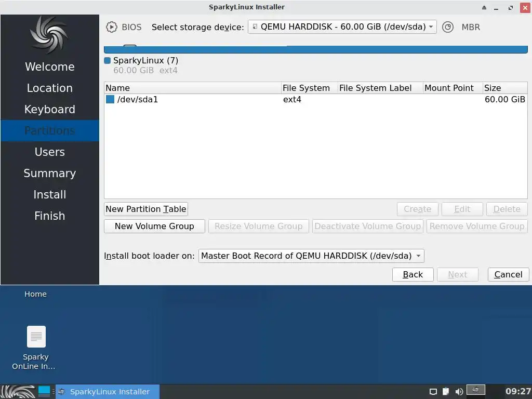The width and height of the screenshot is (532, 399).
Task: Click the 09:27 clock in taskbar
Action: pos(518,392)
